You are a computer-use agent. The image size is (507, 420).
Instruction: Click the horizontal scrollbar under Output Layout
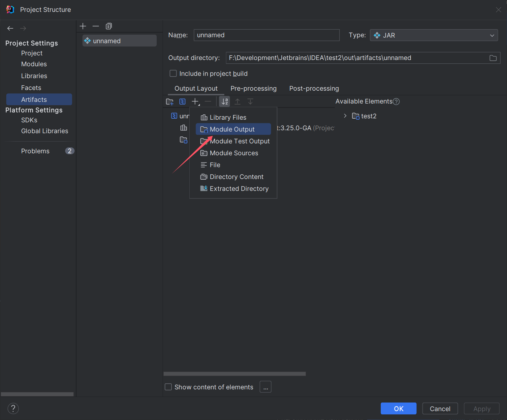235,374
